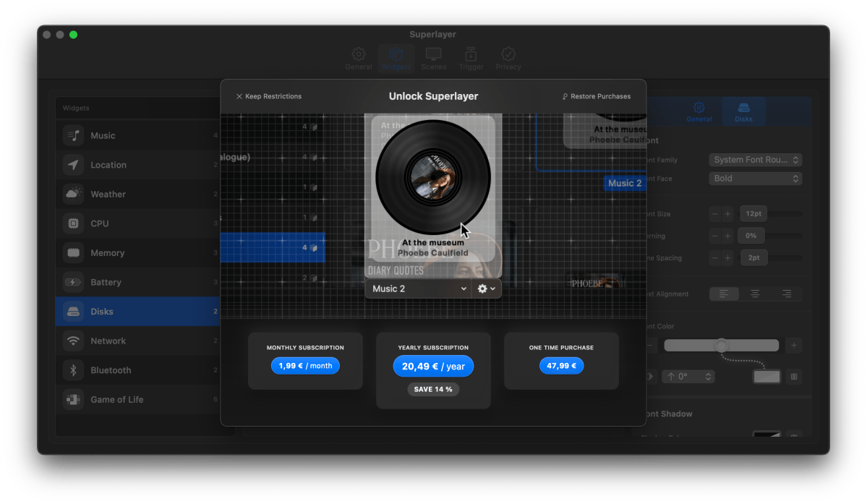Set text alignment to left
The height and width of the screenshot is (504, 867).
point(724,294)
